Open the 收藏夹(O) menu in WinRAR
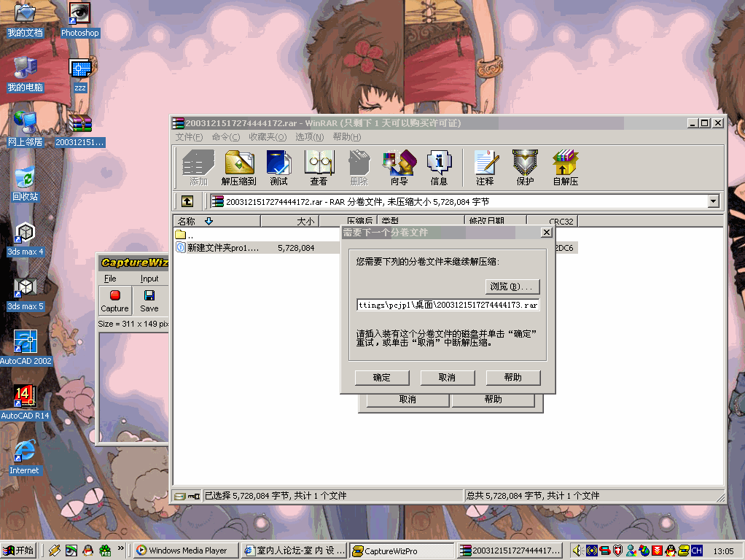 pyautogui.click(x=268, y=137)
